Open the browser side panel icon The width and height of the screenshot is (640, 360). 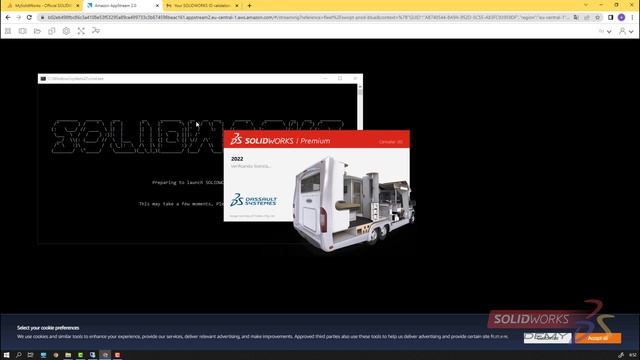pos(611,18)
